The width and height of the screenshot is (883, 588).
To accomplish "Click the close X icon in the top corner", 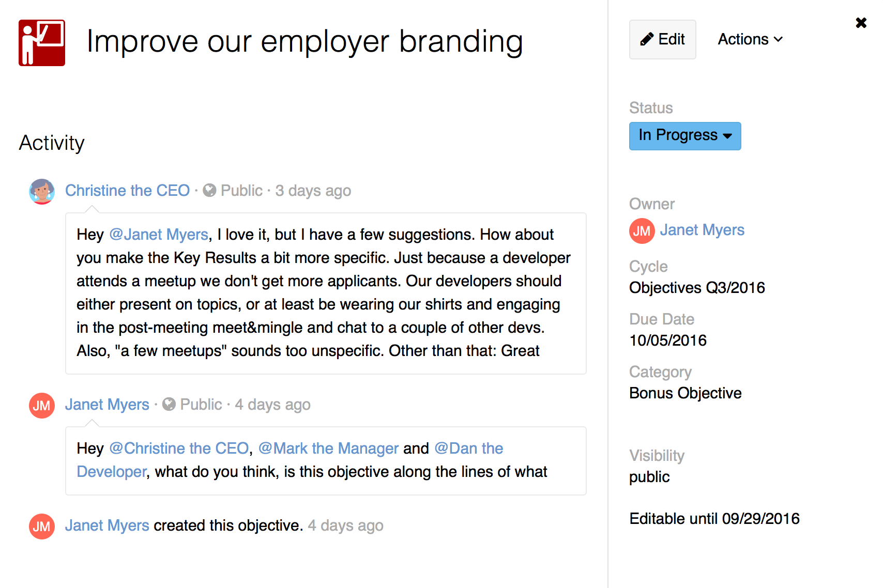I will [861, 22].
